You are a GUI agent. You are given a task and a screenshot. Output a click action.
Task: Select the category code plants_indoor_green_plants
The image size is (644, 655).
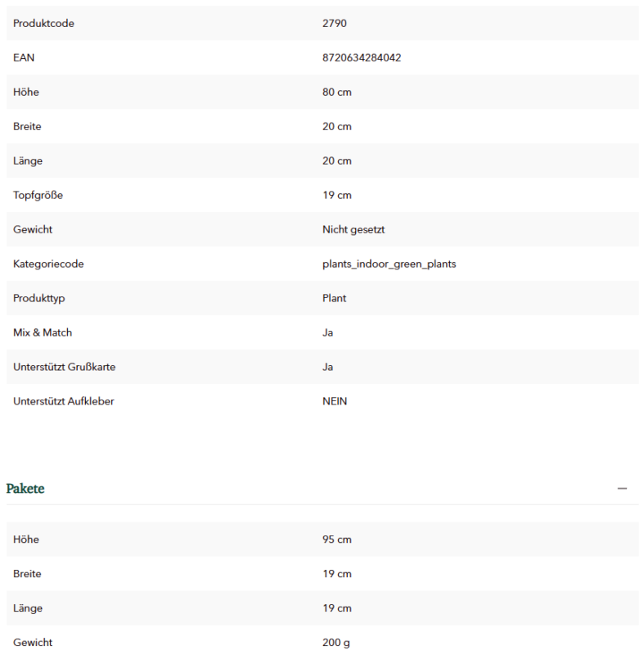(x=389, y=264)
